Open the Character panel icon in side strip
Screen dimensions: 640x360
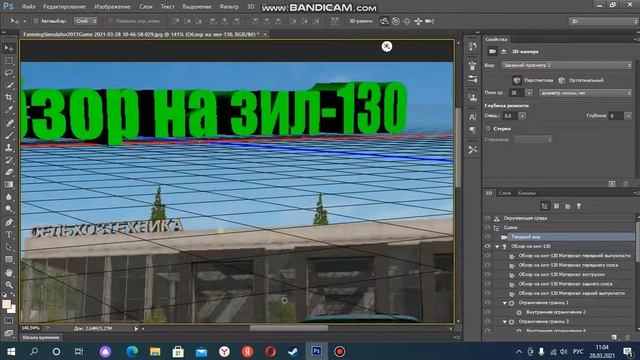[x=473, y=117]
